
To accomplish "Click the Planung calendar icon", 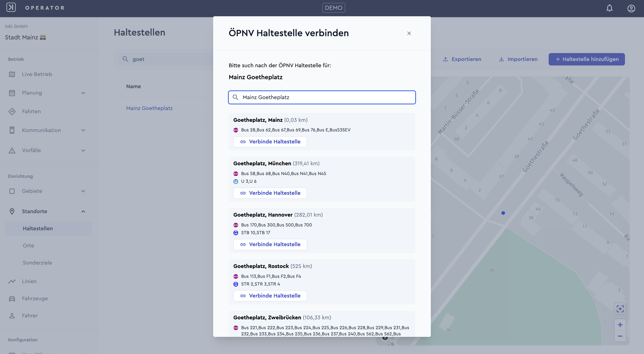I will 12,93.
